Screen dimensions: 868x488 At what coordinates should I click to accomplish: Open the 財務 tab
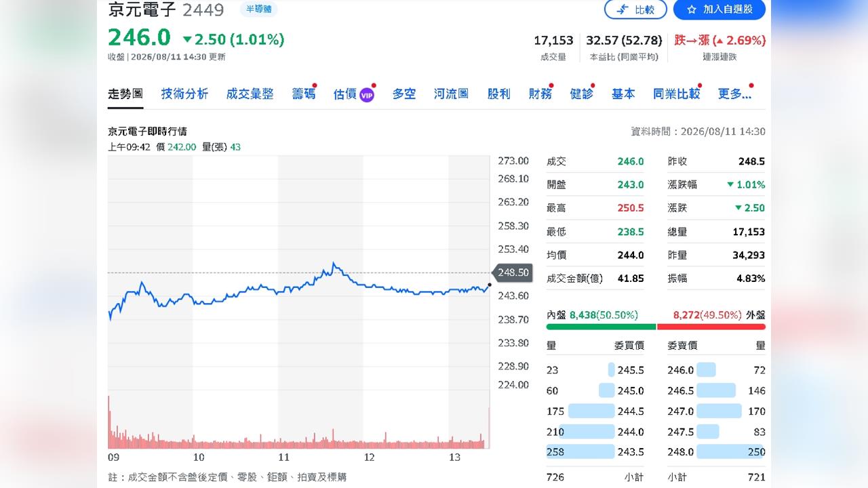(x=540, y=94)
